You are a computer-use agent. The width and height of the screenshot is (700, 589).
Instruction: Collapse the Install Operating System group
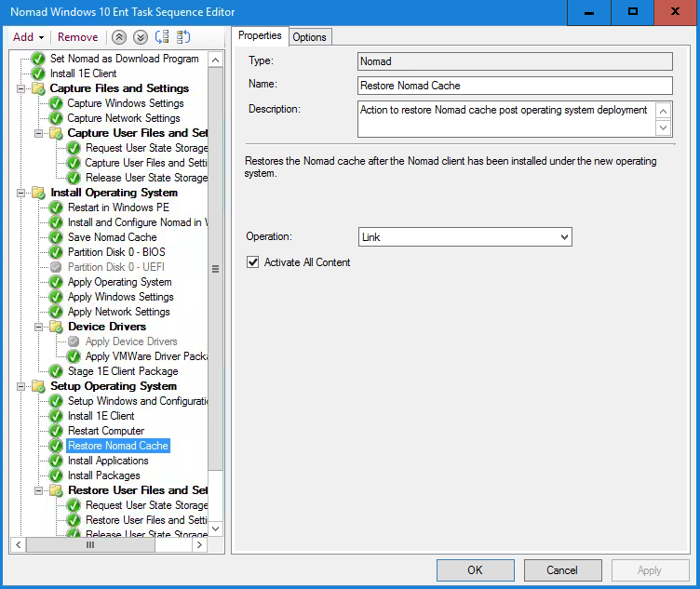[x=22, y=193]
